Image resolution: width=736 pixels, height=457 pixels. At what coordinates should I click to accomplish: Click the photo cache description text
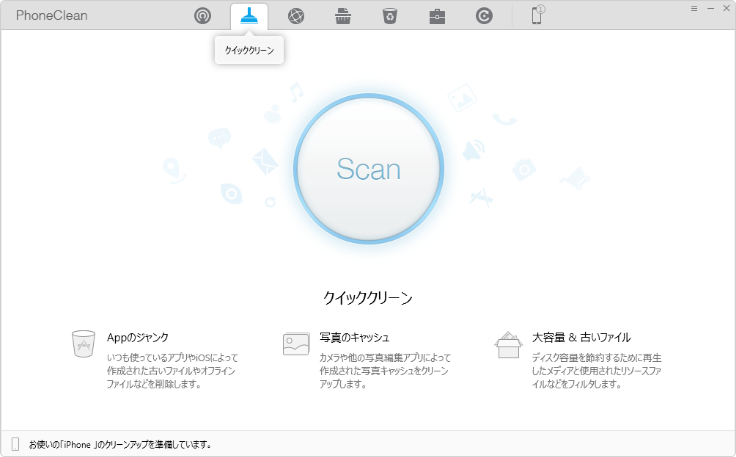coord(385,371)
